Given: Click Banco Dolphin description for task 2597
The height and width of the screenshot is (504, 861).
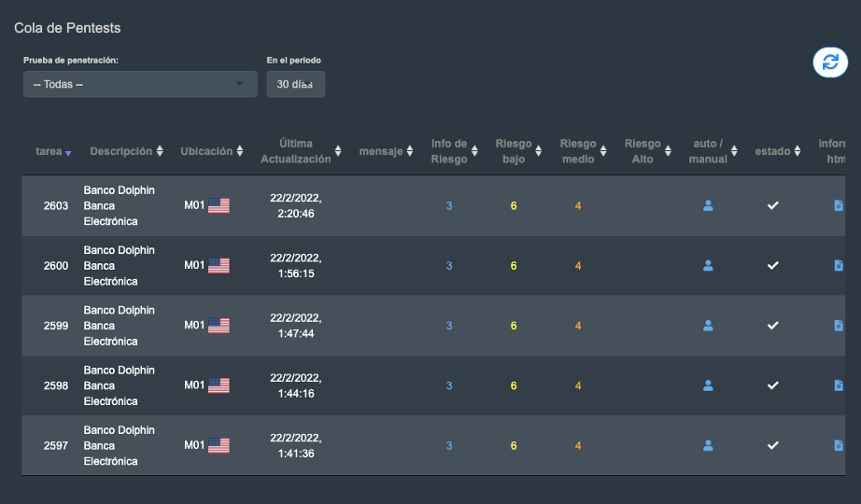Looking at the screenshot, I should tap(120, 446).
